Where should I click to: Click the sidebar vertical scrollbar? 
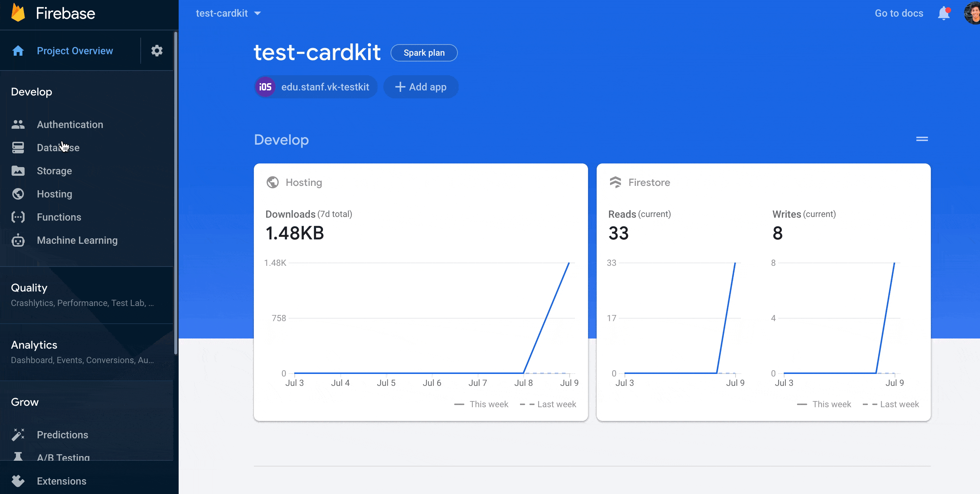coord(176,190)
